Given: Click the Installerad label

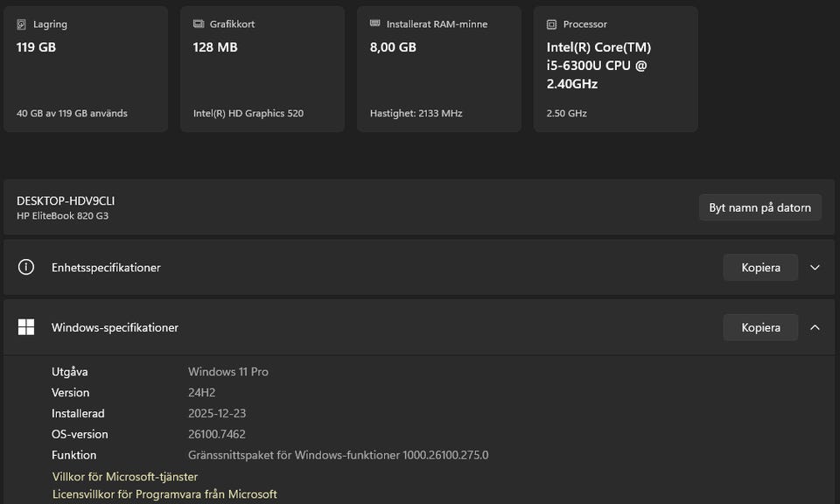Looking at the screenshot, I should tap(78, 413).
